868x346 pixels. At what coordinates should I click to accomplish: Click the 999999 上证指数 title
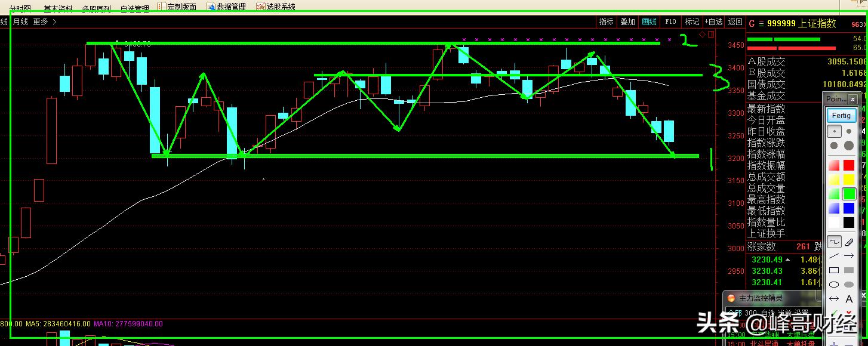[x=802, y=23]
